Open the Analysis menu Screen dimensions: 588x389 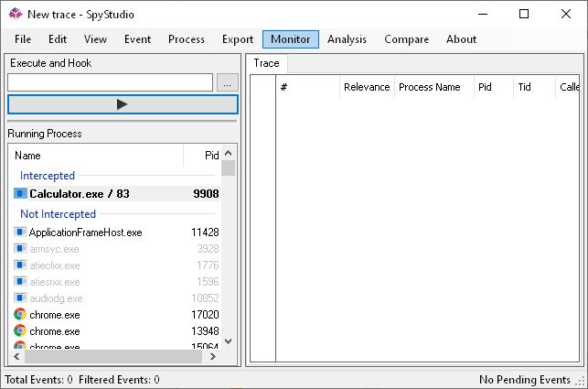click(x=347, y=39)
